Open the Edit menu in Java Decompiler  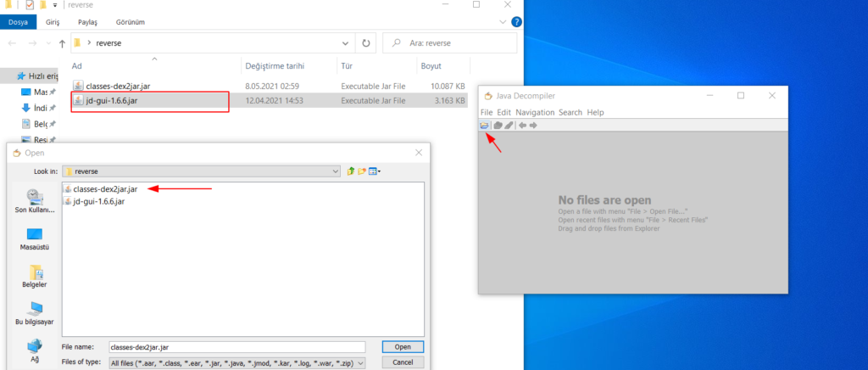tap(504, 112)
